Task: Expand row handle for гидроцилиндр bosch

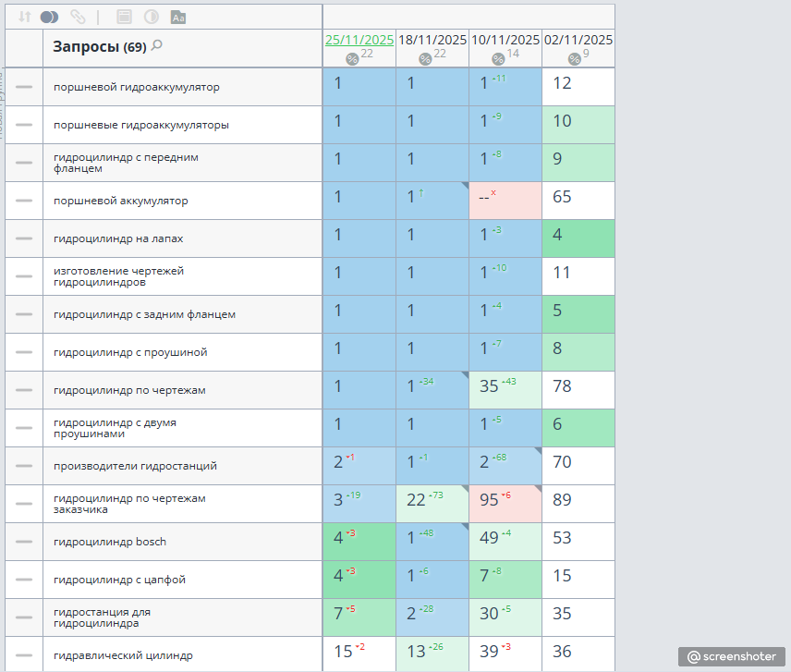Action: click(x=24, y=542)
